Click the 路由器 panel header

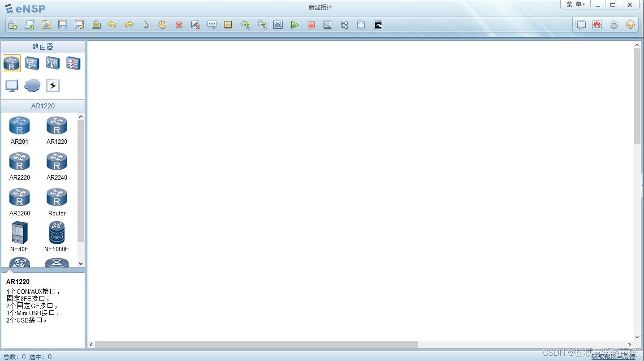click(x=43, y=47)
